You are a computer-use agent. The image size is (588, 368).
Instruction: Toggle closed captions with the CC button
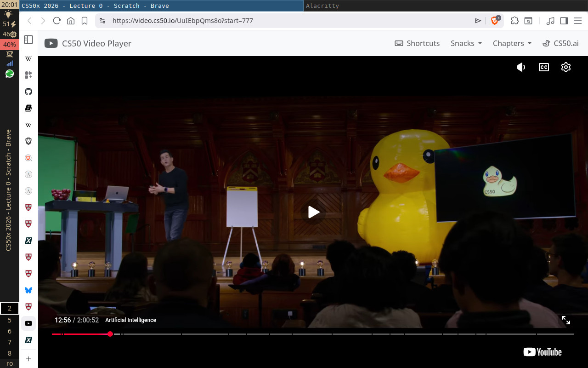tap(543, 67)
